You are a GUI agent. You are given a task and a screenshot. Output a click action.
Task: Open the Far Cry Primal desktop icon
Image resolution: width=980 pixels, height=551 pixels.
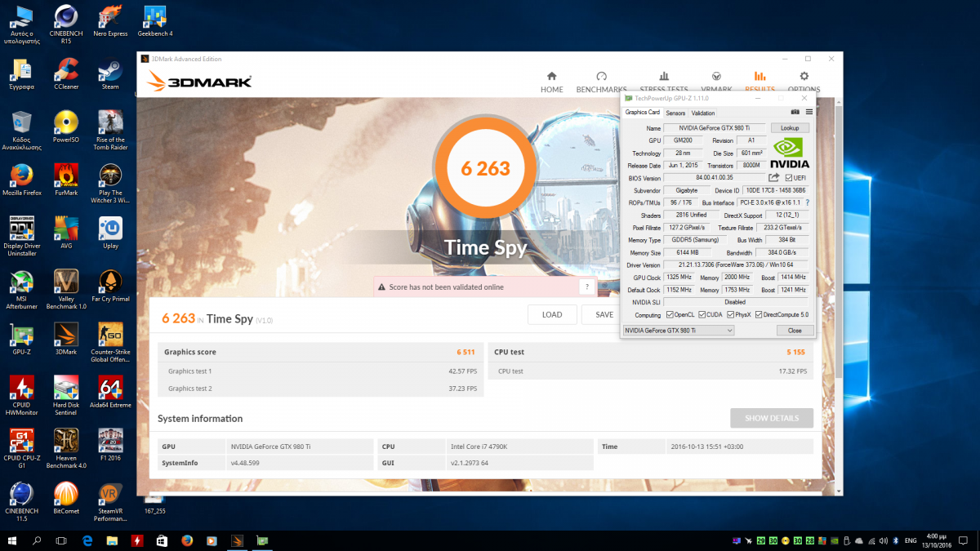coord(110,286)
